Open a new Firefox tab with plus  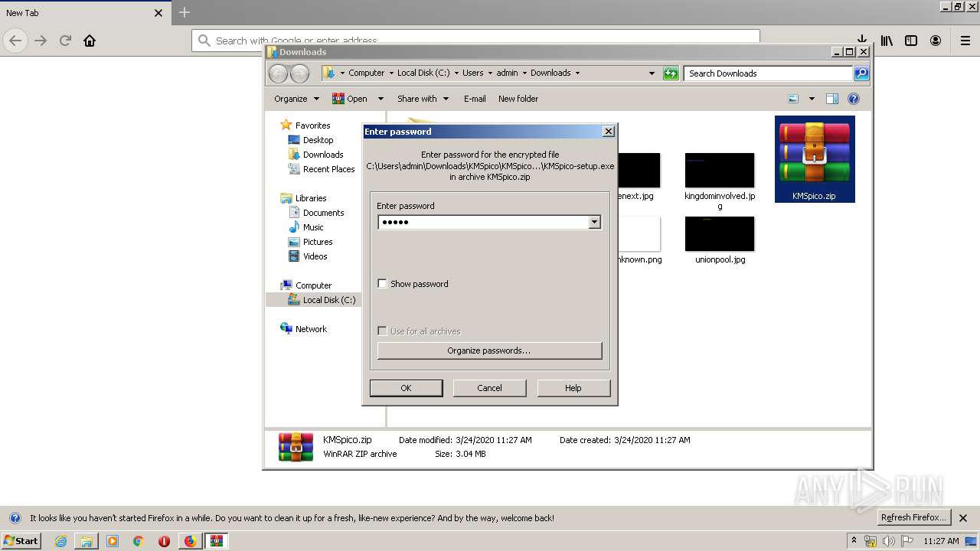click(x=184, y=12)
